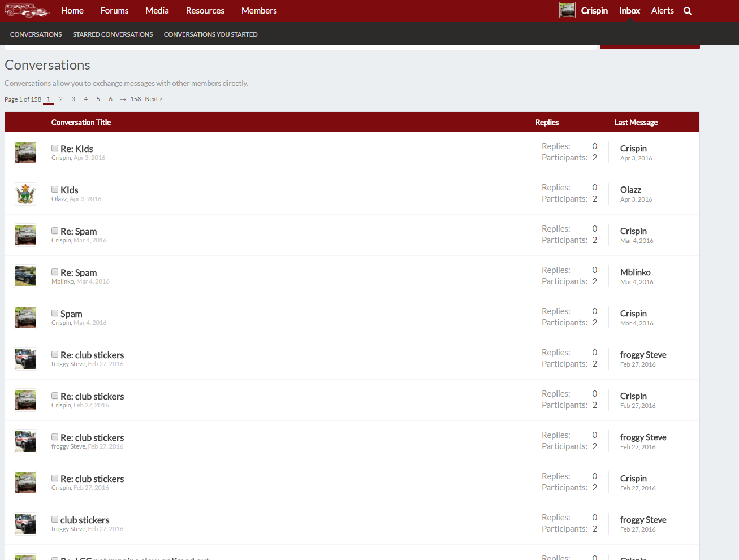Screen dimensions: 739x560
Task: Open the Alerts menu
Action: [x=662, y=11]
